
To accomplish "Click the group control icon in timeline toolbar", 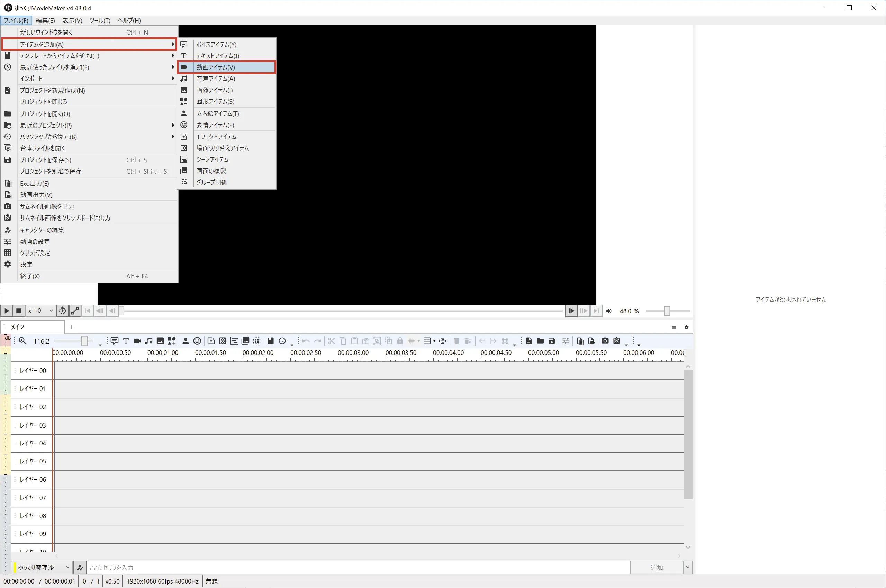I will 257,341.
